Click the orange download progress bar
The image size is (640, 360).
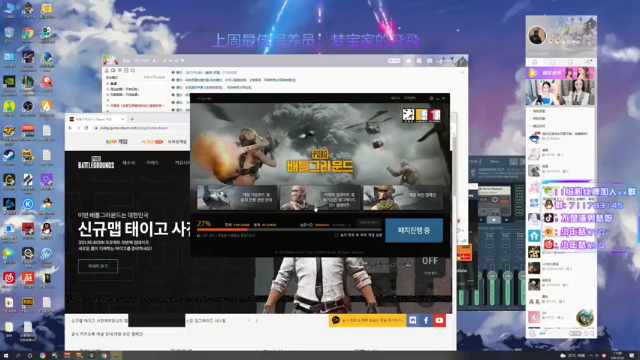(x=289, y=230)
